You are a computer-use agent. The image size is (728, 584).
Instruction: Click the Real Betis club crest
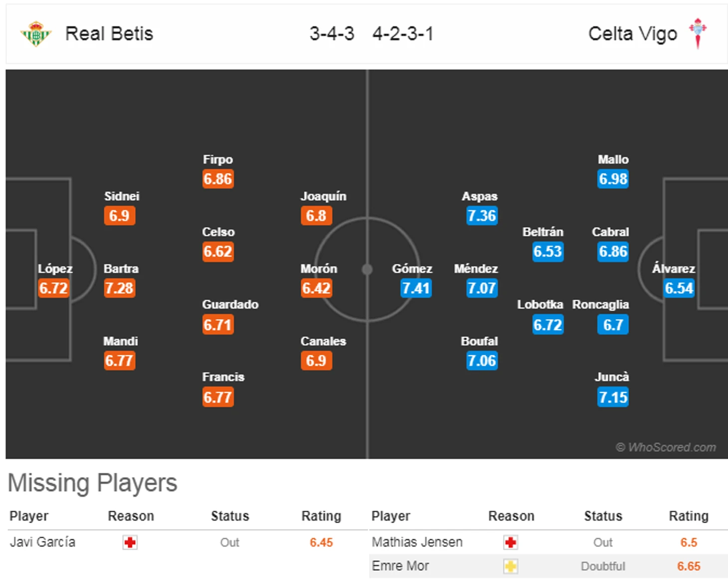(x=35, y=34)
